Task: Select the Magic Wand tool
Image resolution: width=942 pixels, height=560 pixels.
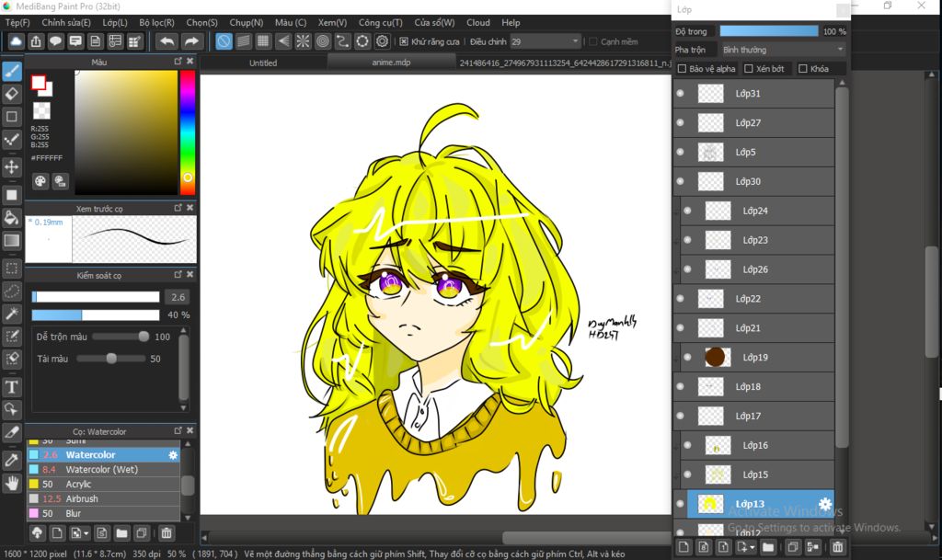Action: tap(12, 314)
